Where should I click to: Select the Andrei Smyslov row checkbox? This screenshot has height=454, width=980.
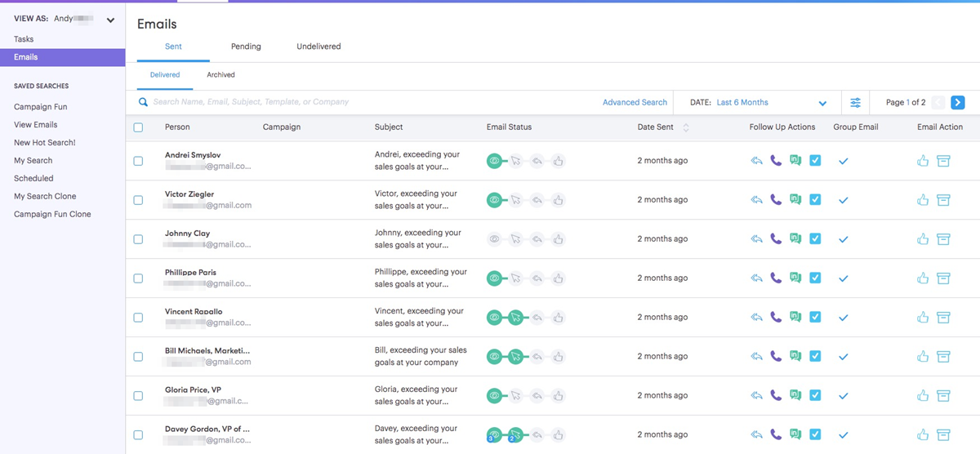(x=138, y=161)
